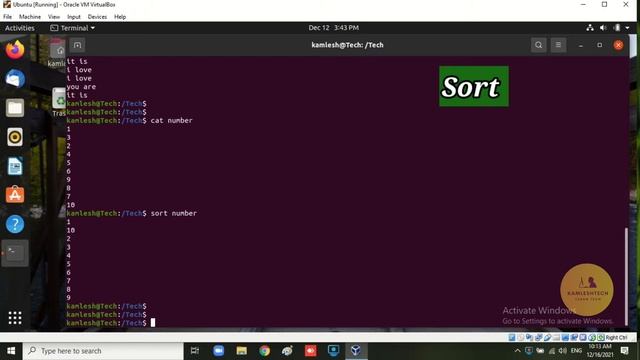
Task: Open the VirtualBox View menu
Action: pyautogui.click(x=54, y=17)
